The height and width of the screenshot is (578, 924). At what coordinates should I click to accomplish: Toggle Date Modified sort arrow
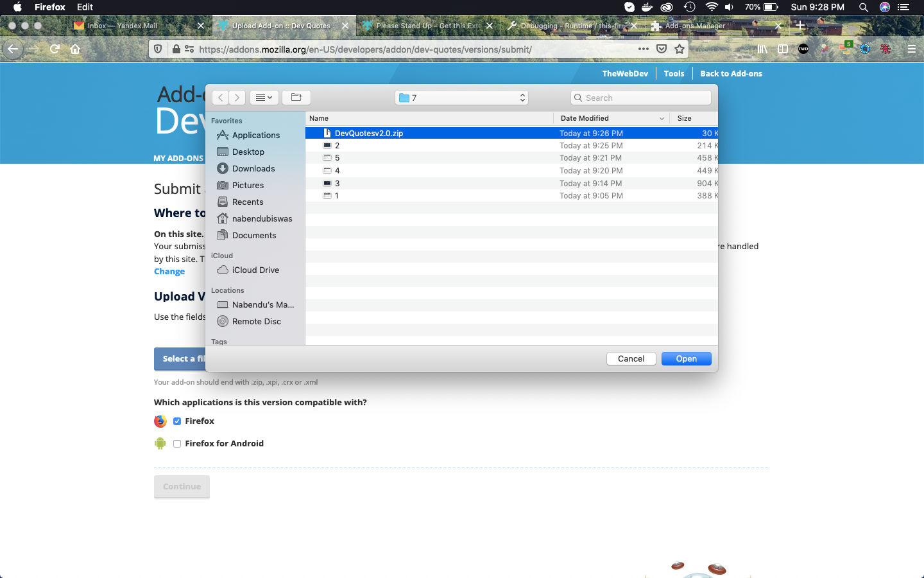(x=662, y=118)
